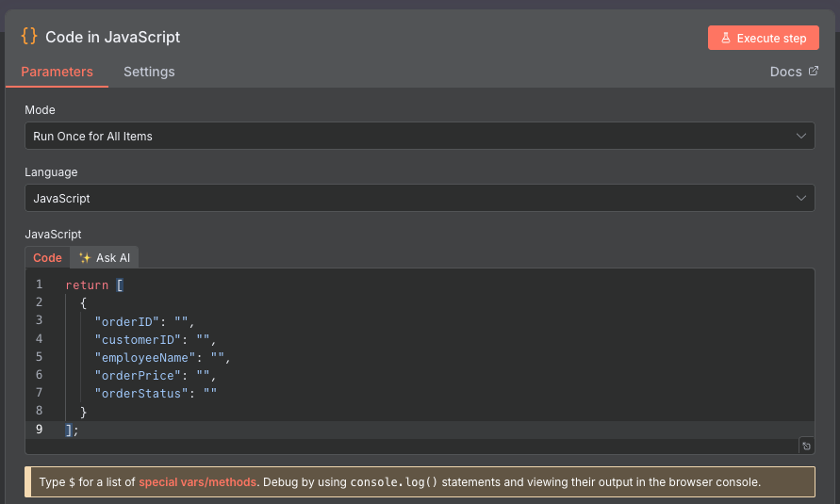Click the Language dropdown chevron arrow
The width and height of the screenshot is (840, 504).
(801, 198)
